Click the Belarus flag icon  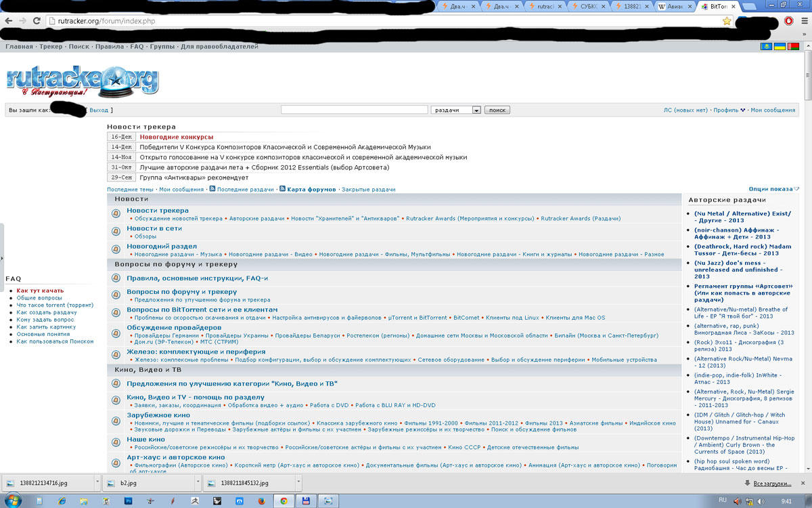coord(792,47)
